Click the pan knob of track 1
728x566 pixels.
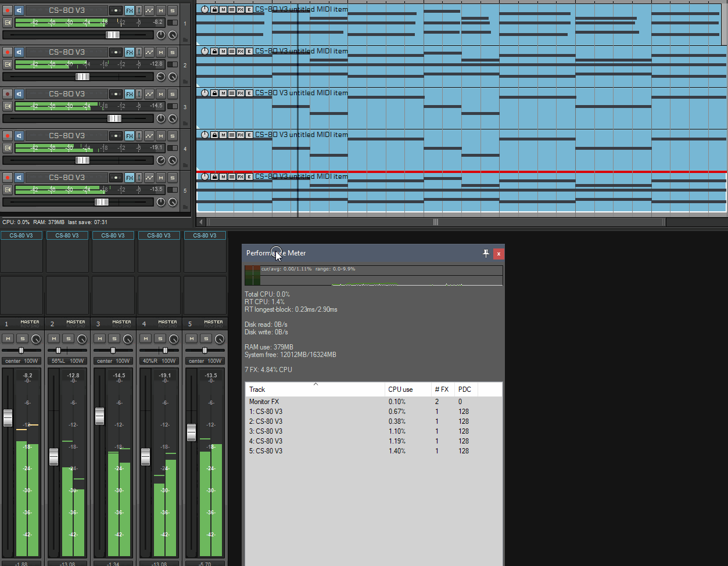tap(161, 35)
